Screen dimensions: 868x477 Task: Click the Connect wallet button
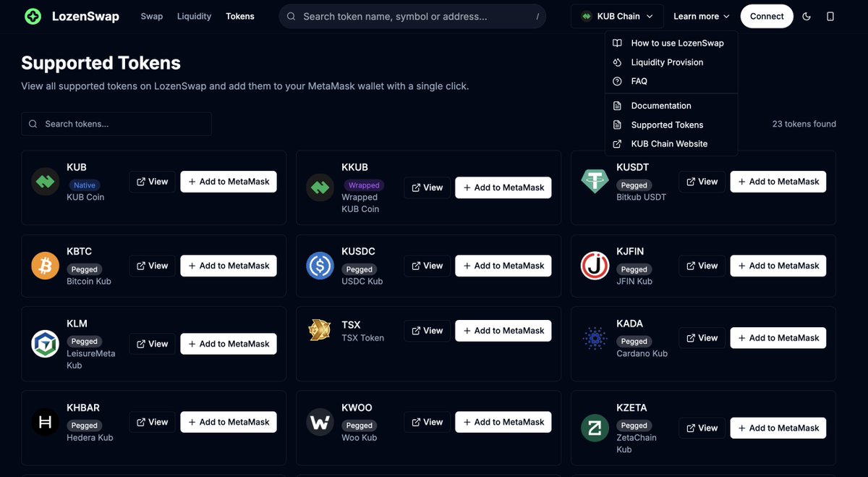(767, 16)
